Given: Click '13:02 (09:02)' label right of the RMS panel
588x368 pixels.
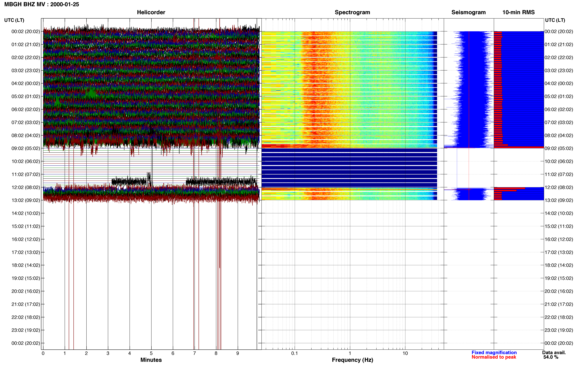Looking at the screenshot, I should pos(559,200).
